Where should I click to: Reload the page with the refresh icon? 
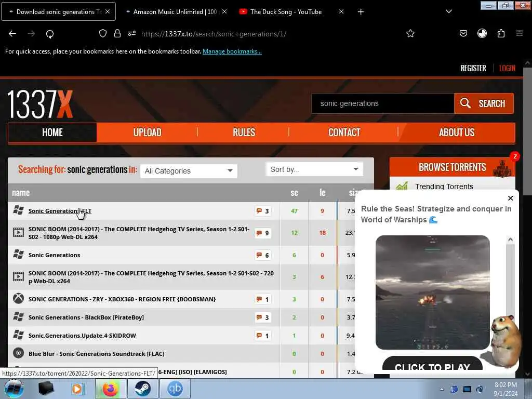[x=50, y=34]
